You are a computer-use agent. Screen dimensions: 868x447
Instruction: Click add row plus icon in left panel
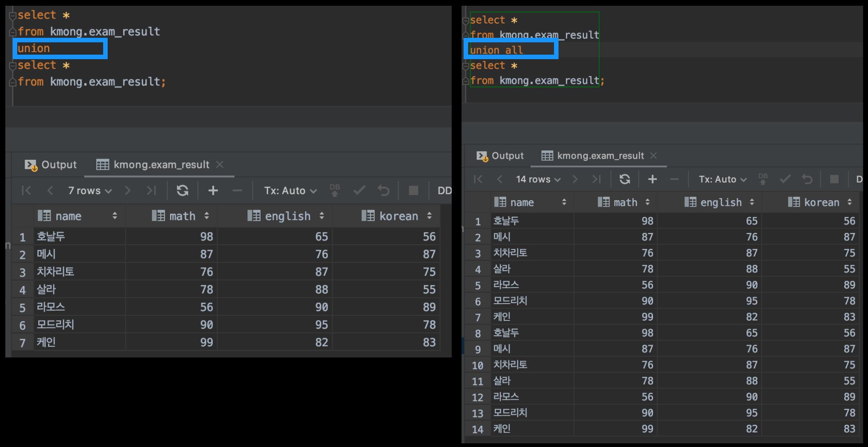click(x=213, y=191)
